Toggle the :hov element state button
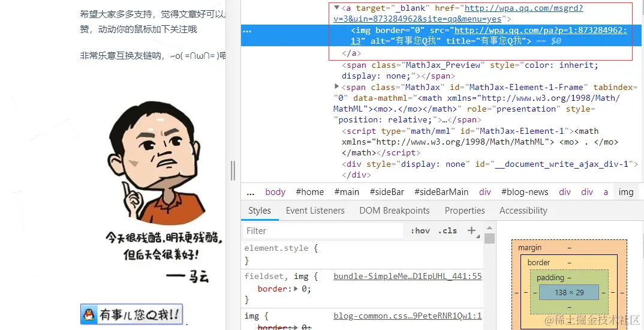 [420, 230]
